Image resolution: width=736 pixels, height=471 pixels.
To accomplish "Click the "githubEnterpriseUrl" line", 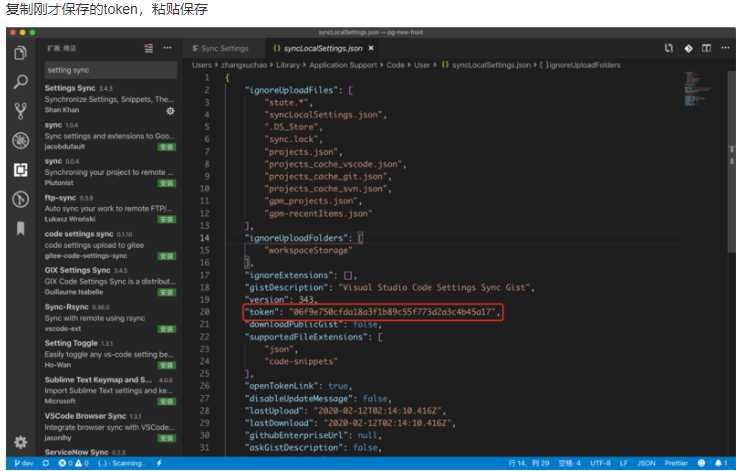I will click(x=313, y=435).
